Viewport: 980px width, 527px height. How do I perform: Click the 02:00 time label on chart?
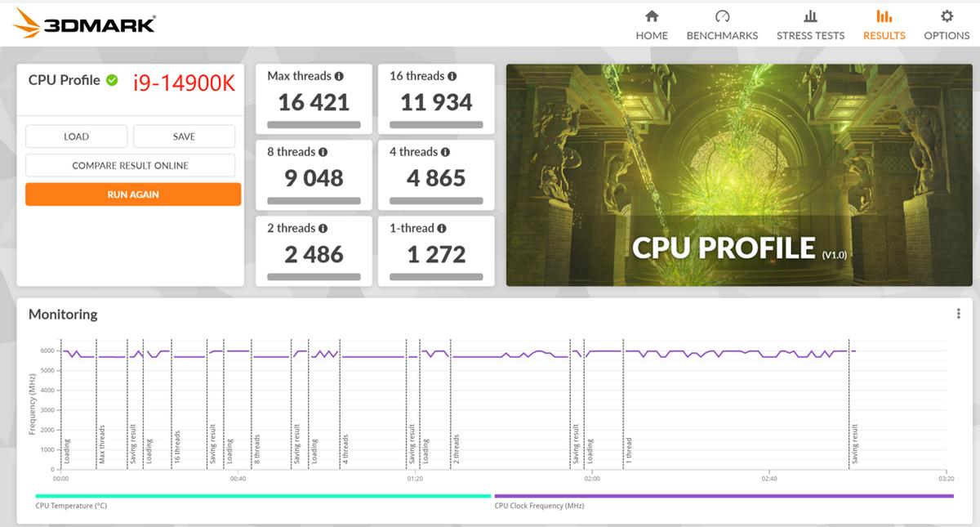(591, 479)
